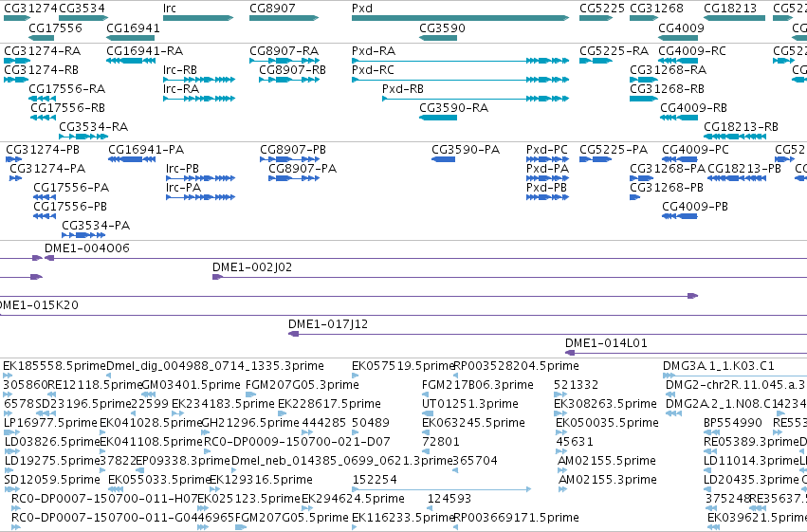This screenshot has height=532, width=807.
Task: Select protein Irc-PB
Action: (x=201, y=178)
